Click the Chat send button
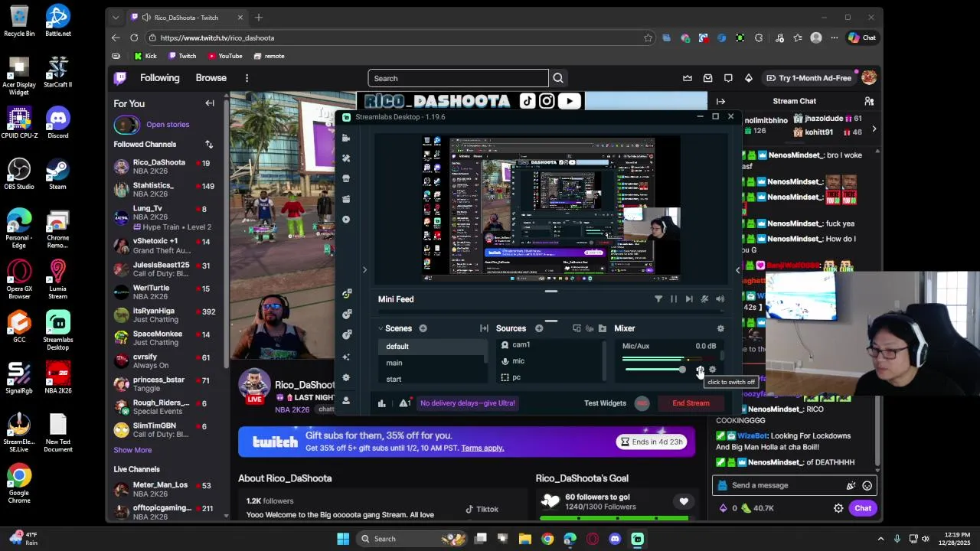This screenshot has height=551, width=980. pyautogui.click(x=863, y=508)
